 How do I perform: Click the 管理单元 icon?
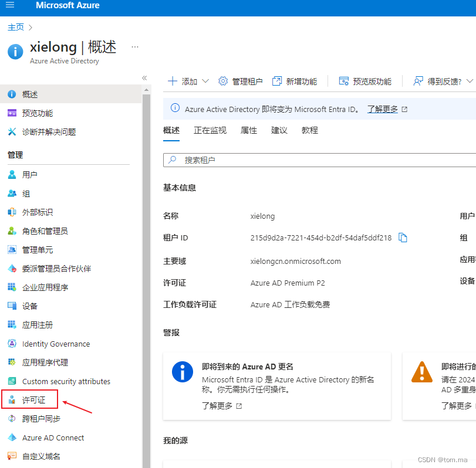coord(12,250)
